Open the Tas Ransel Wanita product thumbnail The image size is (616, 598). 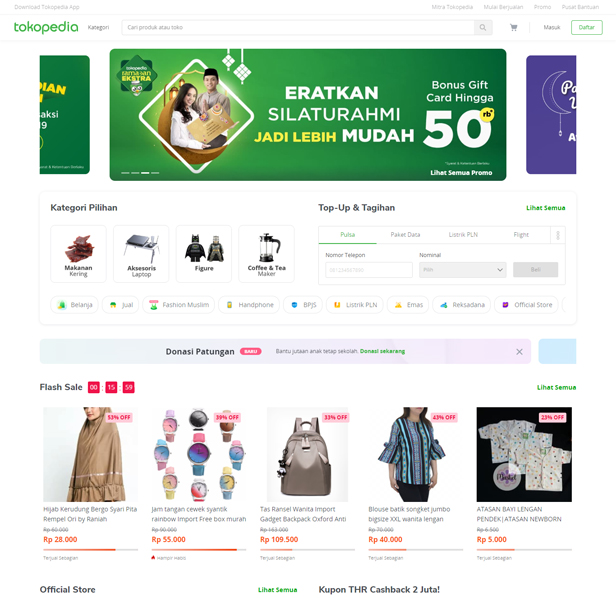coord(307,454)
